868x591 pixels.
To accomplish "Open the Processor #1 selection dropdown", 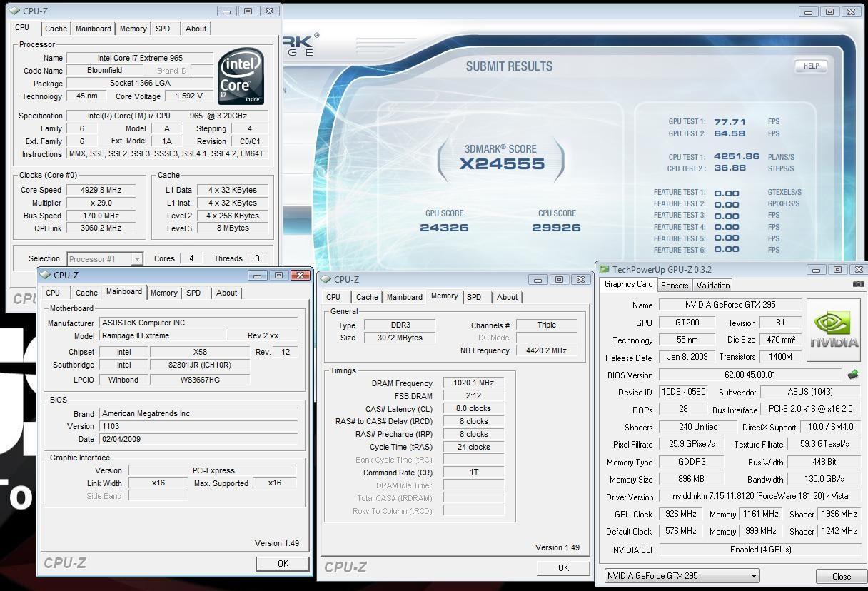I will 105,258.
